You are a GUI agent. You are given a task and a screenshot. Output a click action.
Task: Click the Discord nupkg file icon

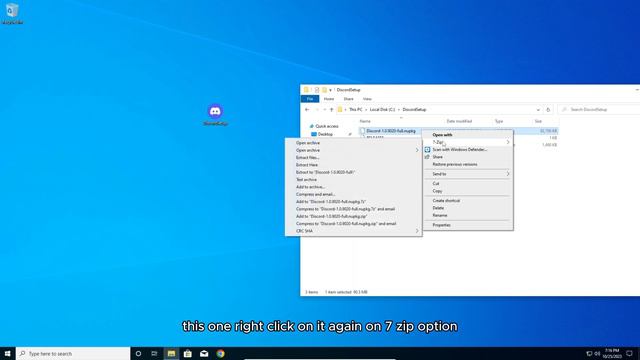(x=362, y=131)
